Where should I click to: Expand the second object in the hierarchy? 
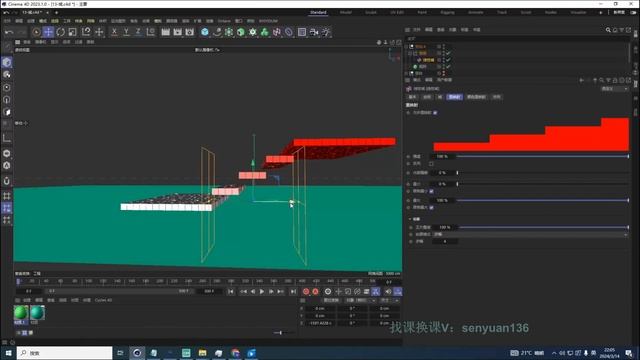coord(410,53)
